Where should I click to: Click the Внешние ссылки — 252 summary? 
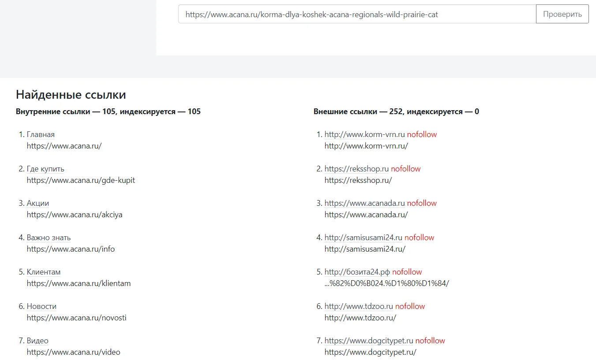pos(396,111)
